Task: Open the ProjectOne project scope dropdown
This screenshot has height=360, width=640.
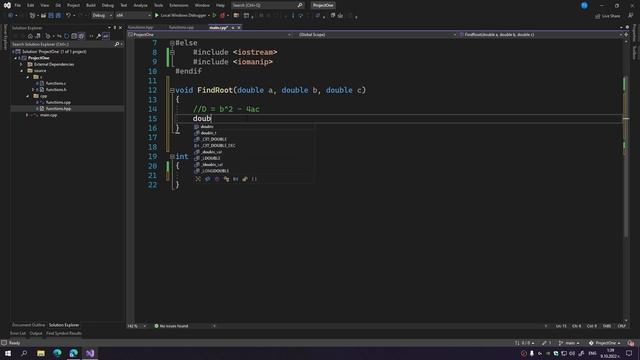Action: [x=211, y=35]
